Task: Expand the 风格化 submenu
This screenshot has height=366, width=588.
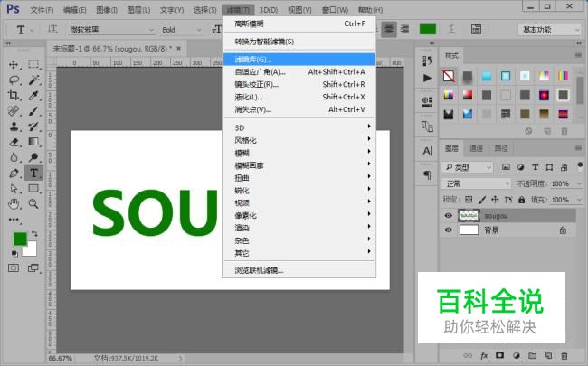Action: 299,140
